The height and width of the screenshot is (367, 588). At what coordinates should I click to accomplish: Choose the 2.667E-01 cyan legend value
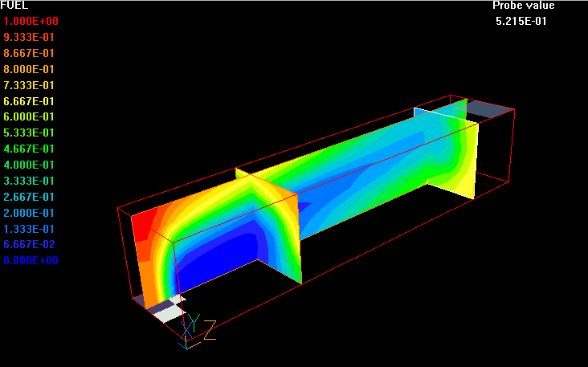31,197
